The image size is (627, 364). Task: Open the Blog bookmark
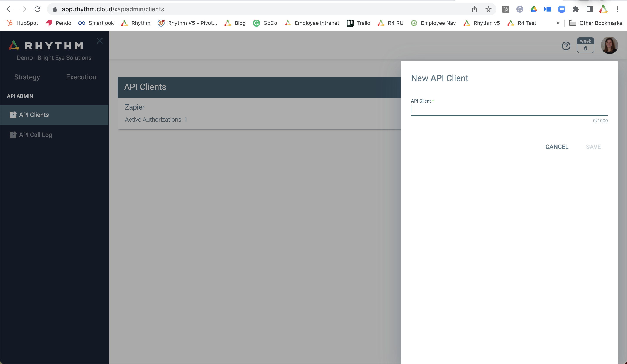pyautogui.click(x=235, y=23)
